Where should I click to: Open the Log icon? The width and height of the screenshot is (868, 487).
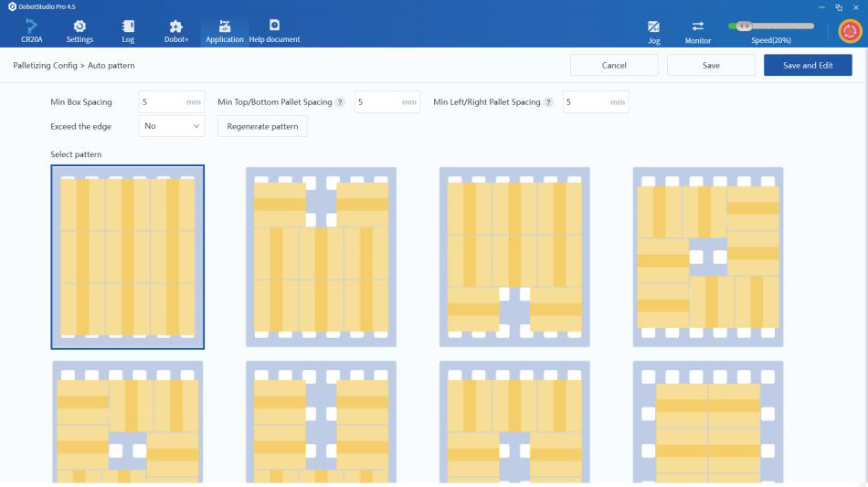(x=128, y=26)
